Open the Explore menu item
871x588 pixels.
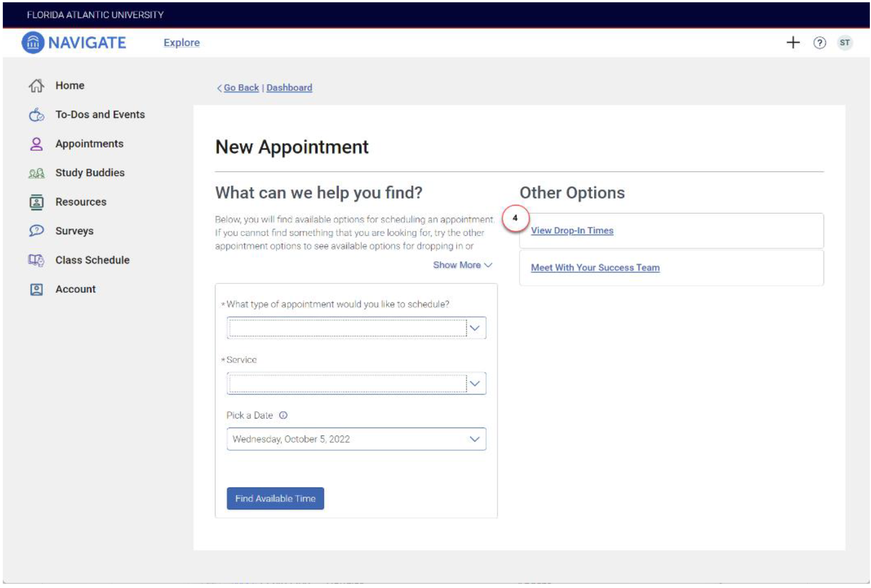coord(182,43)
